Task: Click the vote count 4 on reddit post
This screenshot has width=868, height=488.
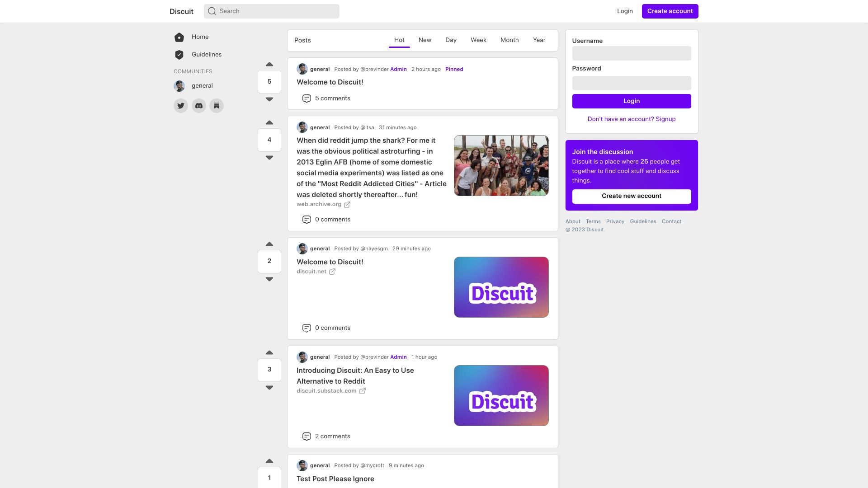Action: (x=269, y=140)
